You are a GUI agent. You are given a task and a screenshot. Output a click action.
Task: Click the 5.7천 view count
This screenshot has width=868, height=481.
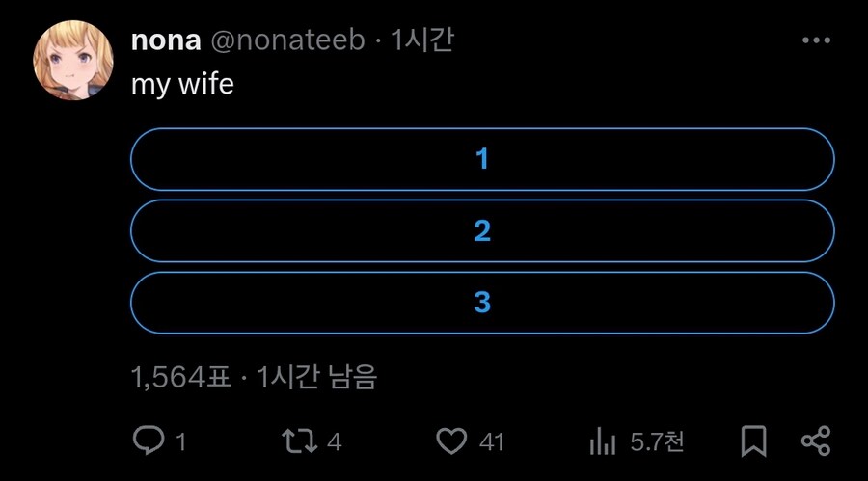pyautogui.click(x=658, y=442)
